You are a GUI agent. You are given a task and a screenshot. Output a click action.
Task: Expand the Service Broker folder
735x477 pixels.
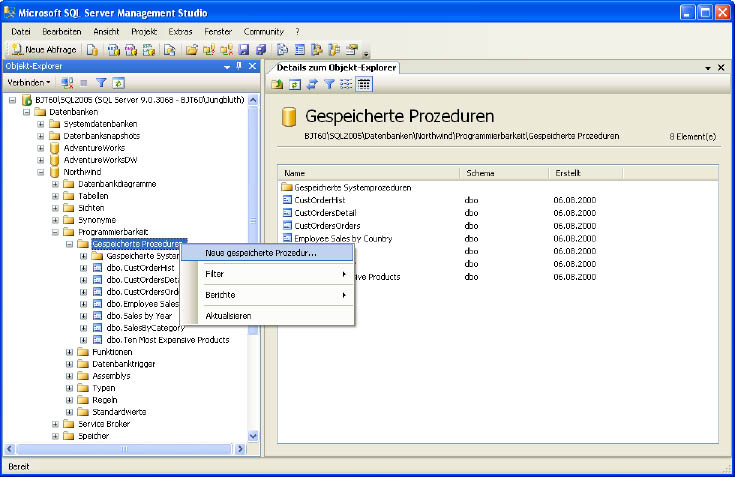coord(55,424)
